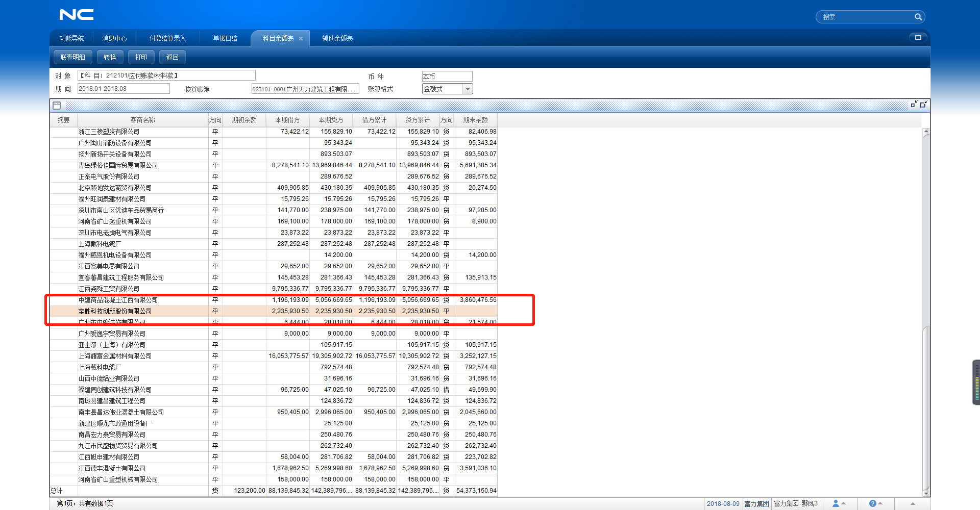Switch to the 单据日结 tab

pos(225,39)
